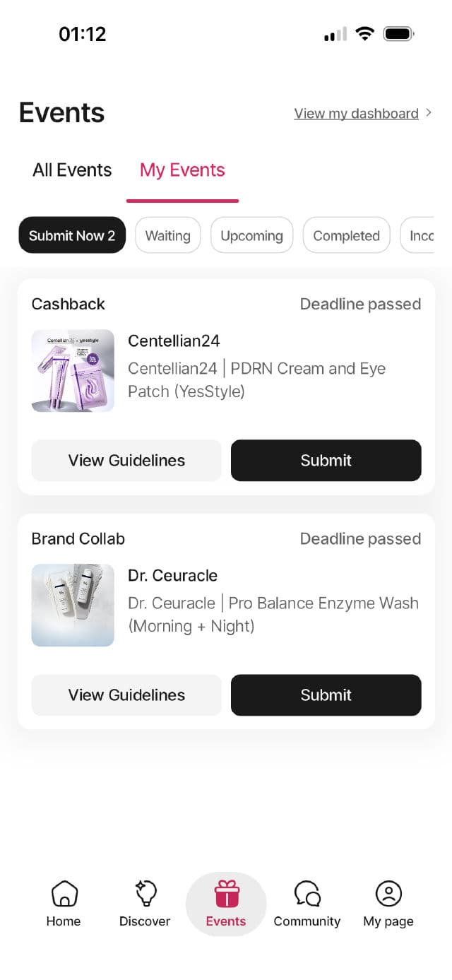Screen dimensions: 452x980
Task: View Guidelines for Centellian24 event
Action: (x=126, y=461)
